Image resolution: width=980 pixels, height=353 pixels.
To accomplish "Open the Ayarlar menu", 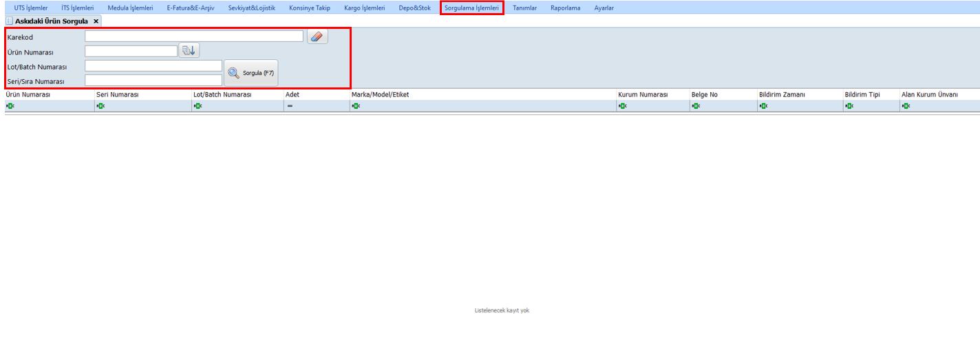I will tap(604, 8).
